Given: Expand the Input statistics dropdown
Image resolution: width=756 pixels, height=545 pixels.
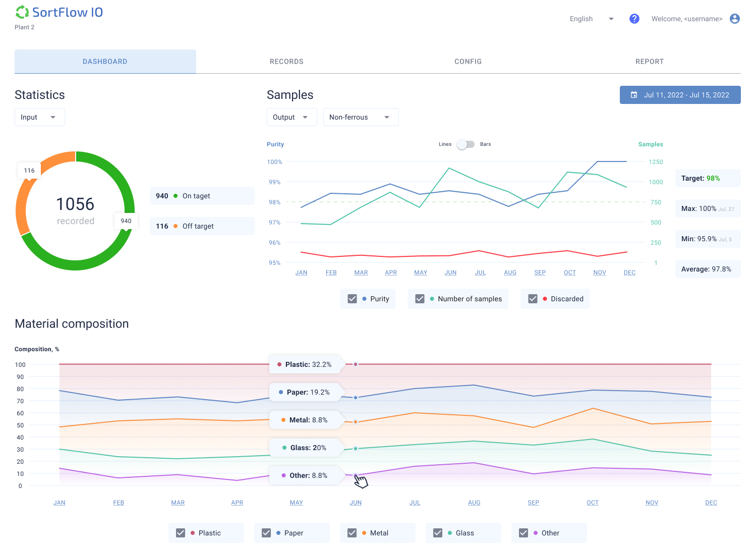Looking at the screenshot, I should click(x=39, y=117).
